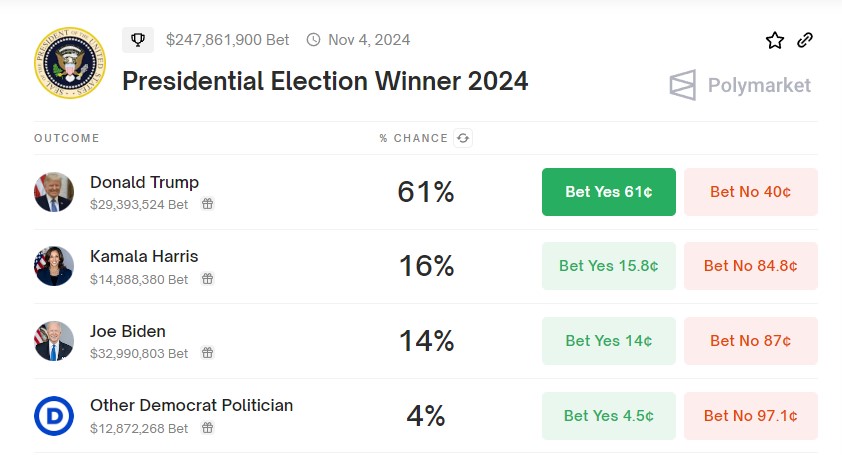The image size is (842, 455).
Task: Click Bet Yes 4.5¢ for Other Democrat
Action: 608,416
